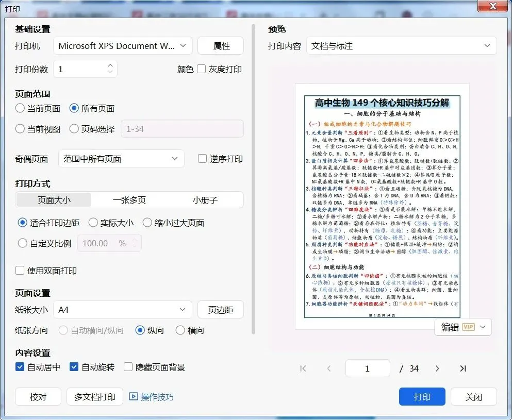Click the play icon beside 操作技巧
Viewport: 512px width, 420px height.
pyautogui.click(x=133, y=396)
